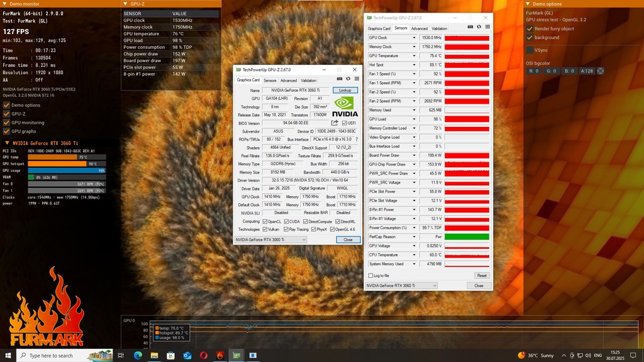
Task: Toggle Ray Tracing checkbox
Action: [286, 229]
